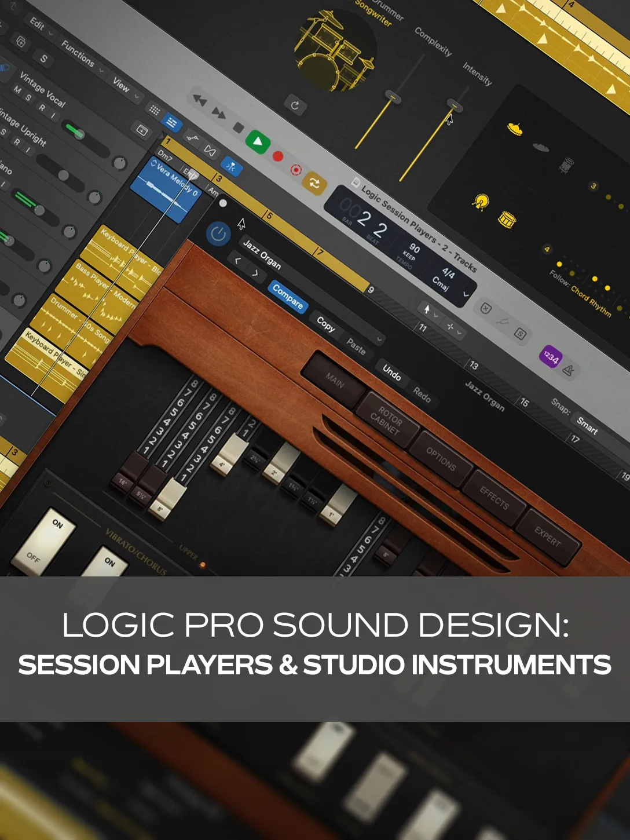Click the Dm7 chord marker
Screen dimensions: 630x840
pyautogui.click(x=164, y=155)
